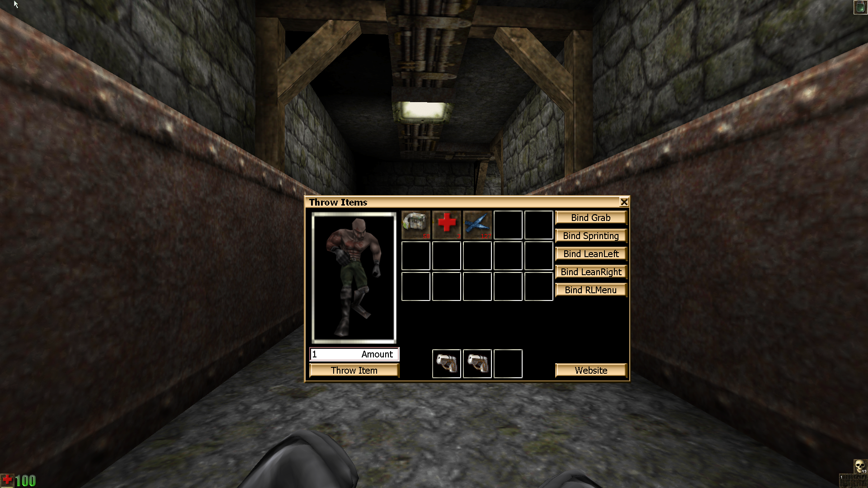Viewport: 868px width, 488px height.
Task: Select the throwing weapon icon
Action: click(x=476, y=225)
